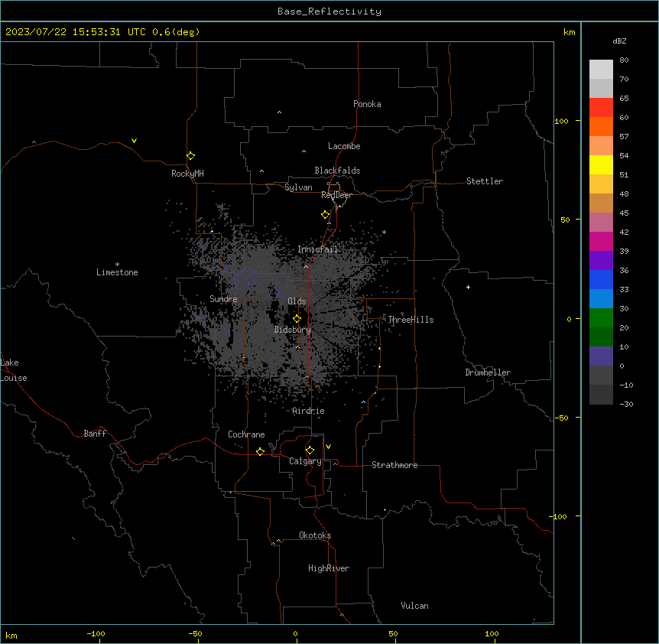This screenshot has height=644, width=659.
Task: Click the Olds label
Action: (x=297, y=301)
